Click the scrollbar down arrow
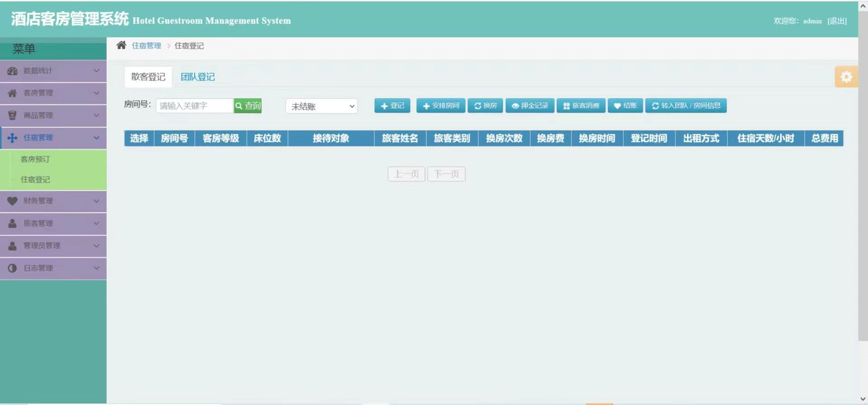This screenshot has width=868, height=405. [x=863, y=399]
